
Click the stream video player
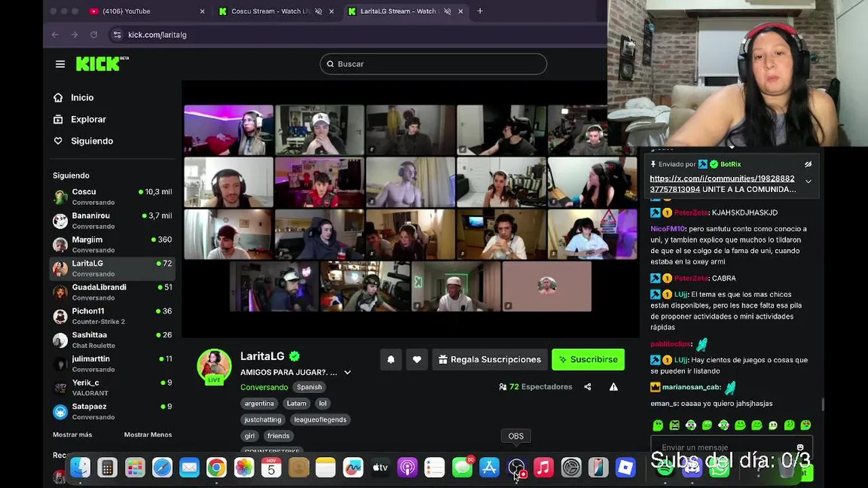pos(410,209)
